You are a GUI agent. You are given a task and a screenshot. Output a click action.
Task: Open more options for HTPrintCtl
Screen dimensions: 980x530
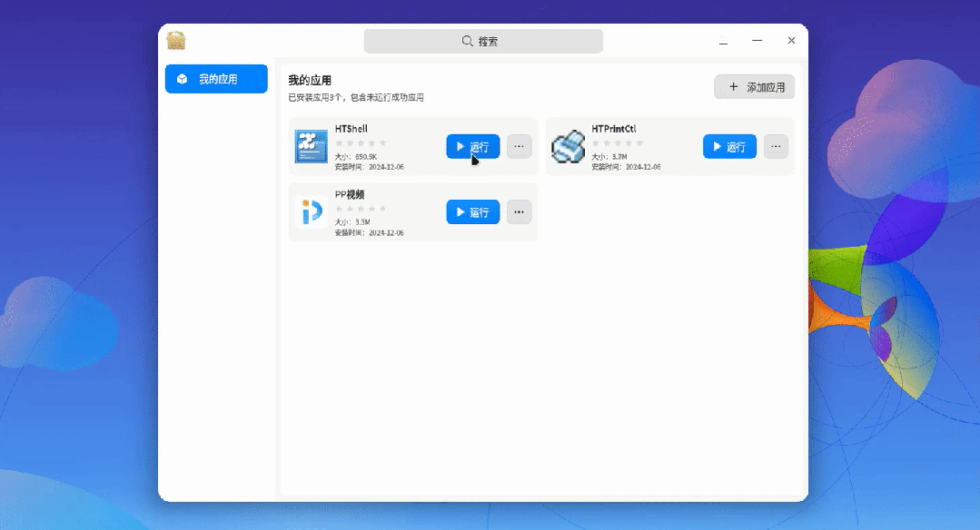tap(776, 147)
